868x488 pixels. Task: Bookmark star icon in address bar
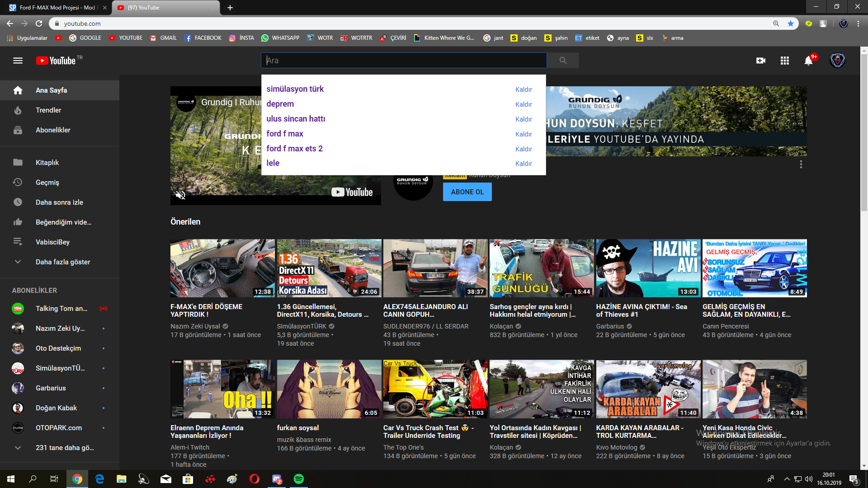coord(791,23)
